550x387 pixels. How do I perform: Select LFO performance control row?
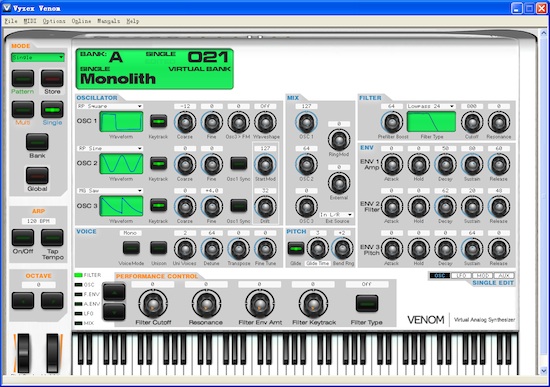click(x=84, y=313)
